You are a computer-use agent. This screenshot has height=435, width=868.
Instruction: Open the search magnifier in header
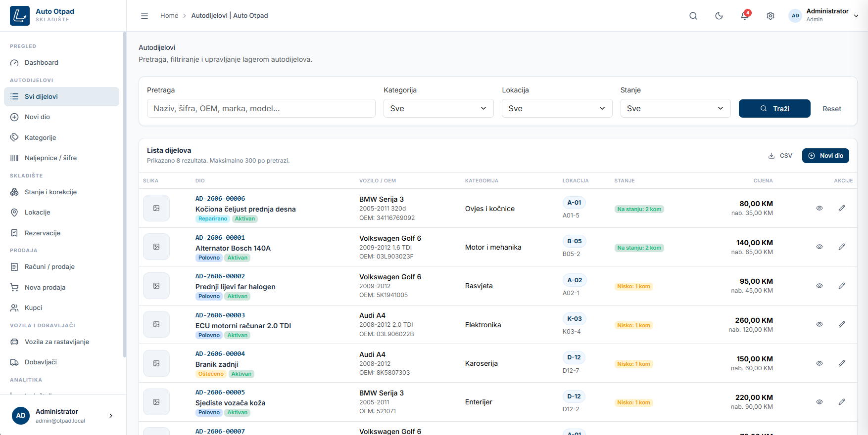pos(693,16)
